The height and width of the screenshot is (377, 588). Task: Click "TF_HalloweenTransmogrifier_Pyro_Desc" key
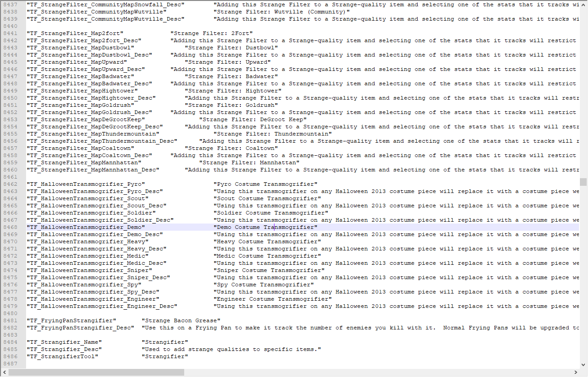pyautogui.click(x=95, y=191)
